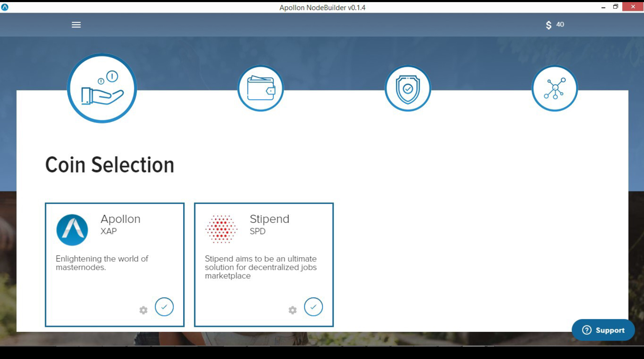Toggle the Stipend selection checkmark
644x359 pixels.
[x=314, y=307]
